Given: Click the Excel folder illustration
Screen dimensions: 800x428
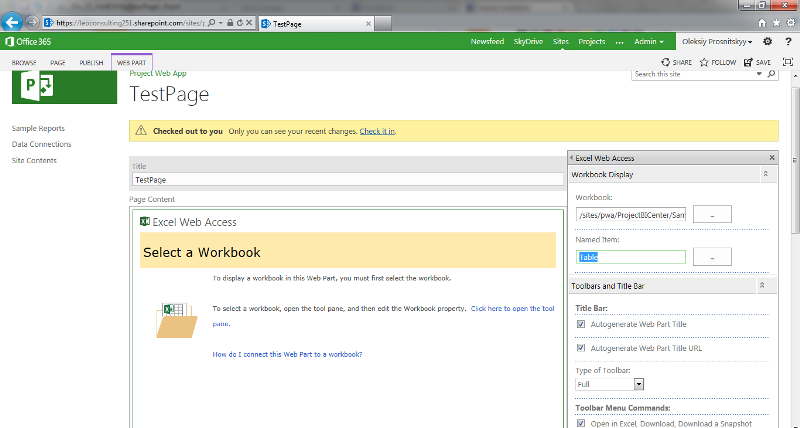Looking at the screenshot, I should pos(176,320).
